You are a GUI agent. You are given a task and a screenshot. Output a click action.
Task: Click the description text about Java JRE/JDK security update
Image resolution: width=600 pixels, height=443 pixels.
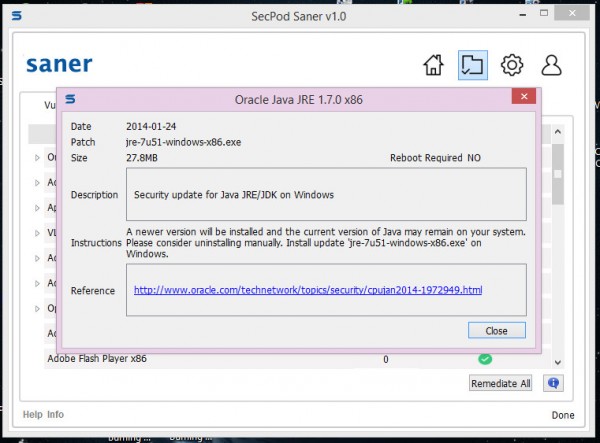[x=234, y=195]
